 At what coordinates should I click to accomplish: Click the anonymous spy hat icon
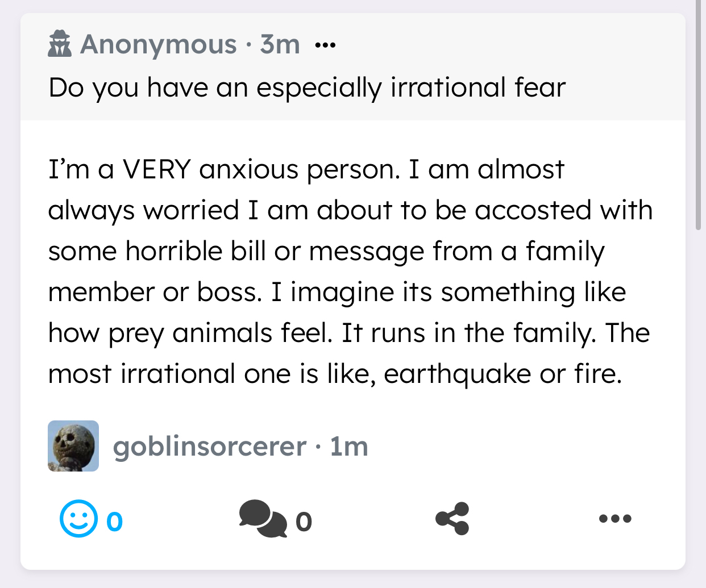(60, 44)
